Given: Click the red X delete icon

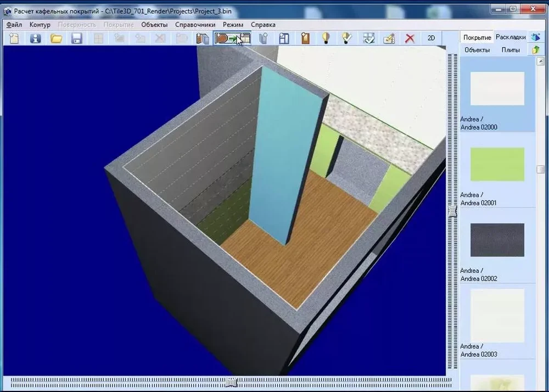Looking at the screenshot, I should (x=410, y=38).
